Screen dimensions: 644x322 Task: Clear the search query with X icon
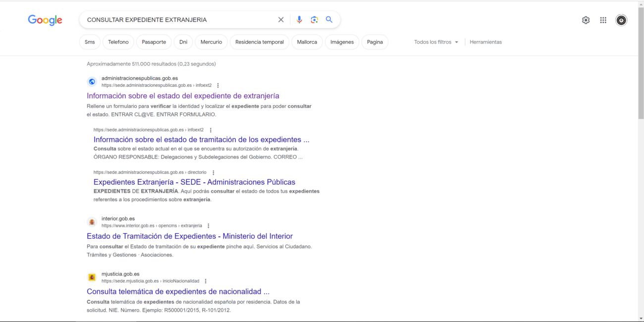coord(281,20)
